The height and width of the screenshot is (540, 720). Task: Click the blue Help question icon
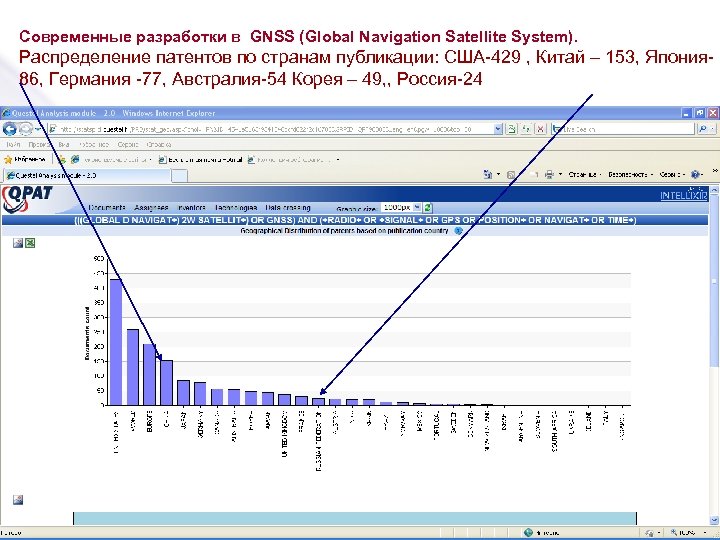[695, 174]
